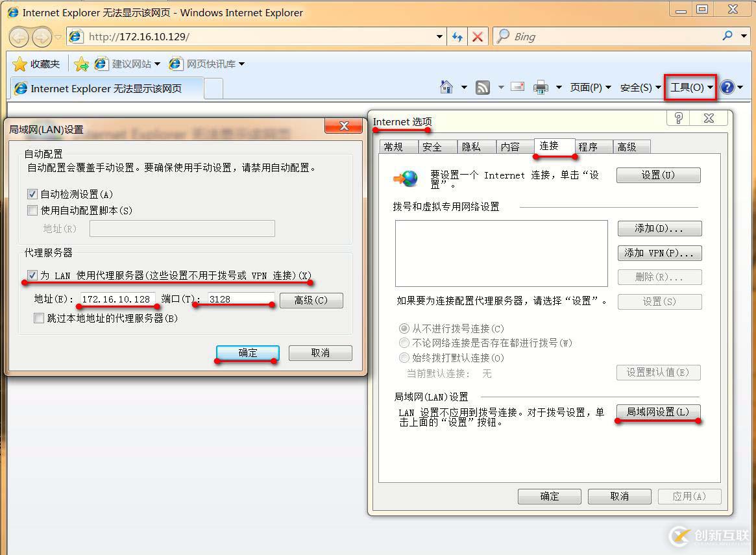Open the 页面(P) menu
This screenshot has width=756, height=555.
[x=590, y=87]
